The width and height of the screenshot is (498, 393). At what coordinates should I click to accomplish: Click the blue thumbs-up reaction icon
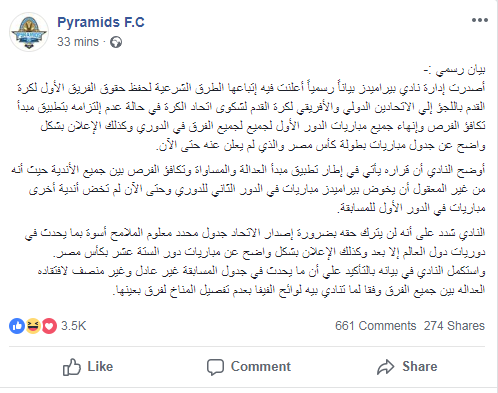(17, 326)
